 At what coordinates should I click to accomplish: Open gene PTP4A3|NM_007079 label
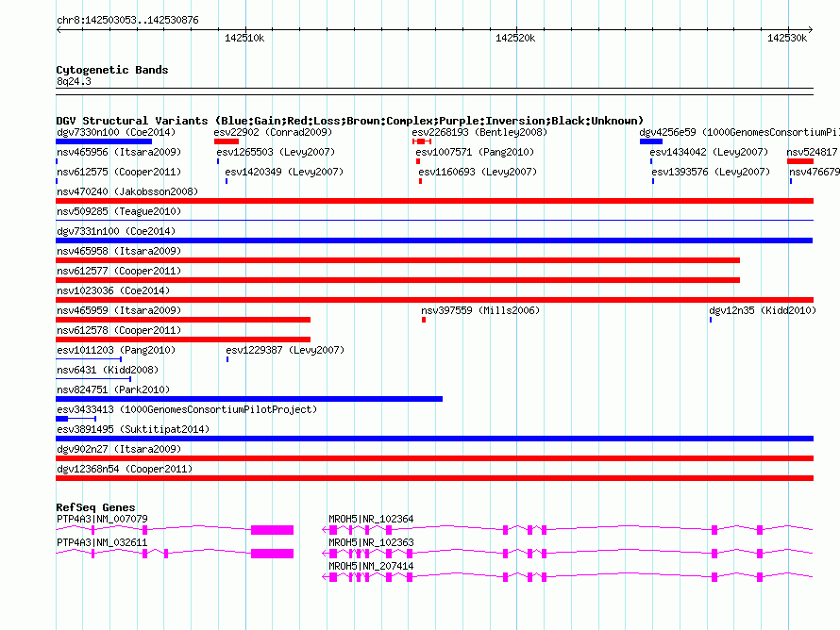click(x=102, y=520)
